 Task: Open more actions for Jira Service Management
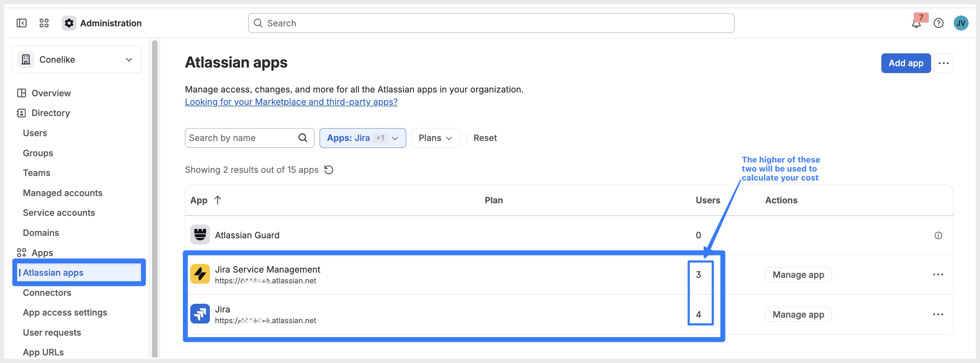(x=938, y=275)
